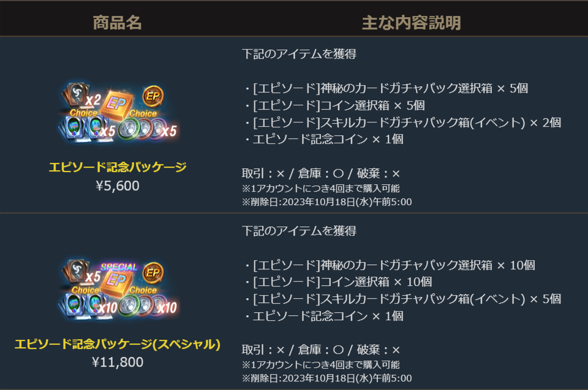Click the round gold EP coin in Special package
The height and width of the screenshot is (390, 588).
click(x=152, y=273)
